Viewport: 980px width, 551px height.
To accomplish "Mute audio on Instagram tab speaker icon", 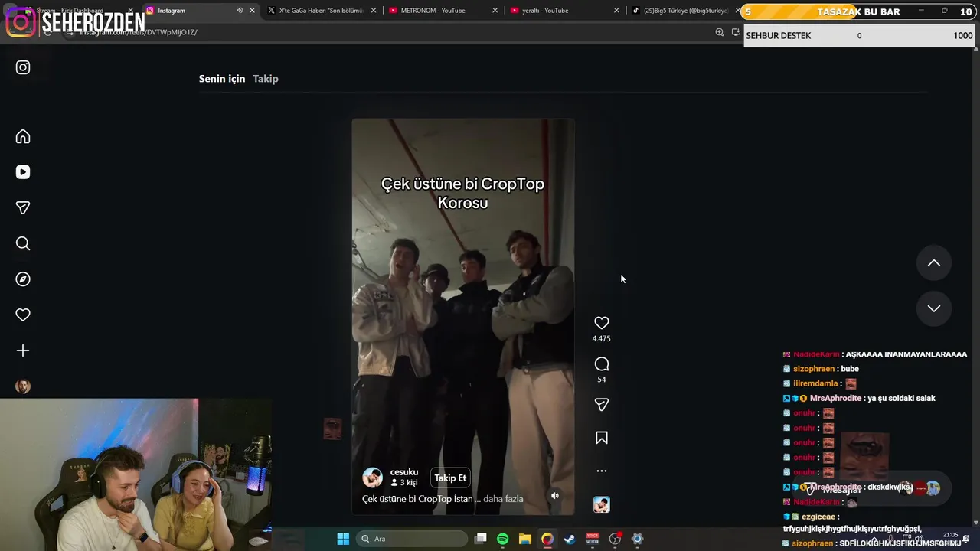I will click(240, 11).
